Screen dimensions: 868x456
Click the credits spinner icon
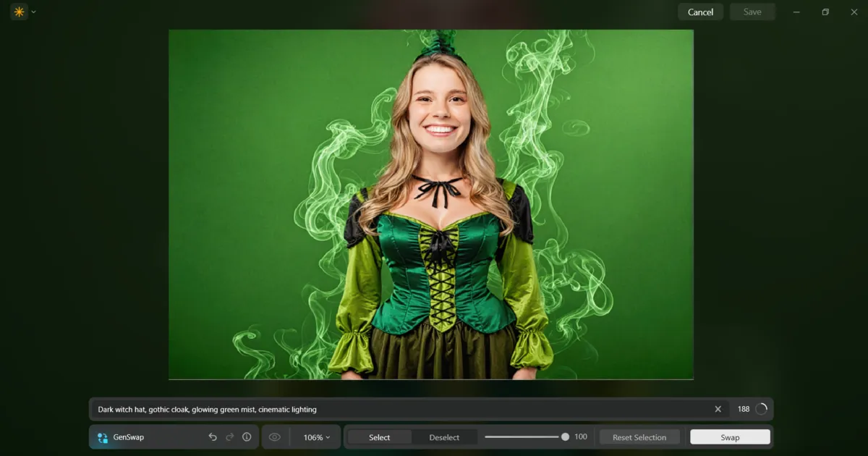click(x=762, y=408)
